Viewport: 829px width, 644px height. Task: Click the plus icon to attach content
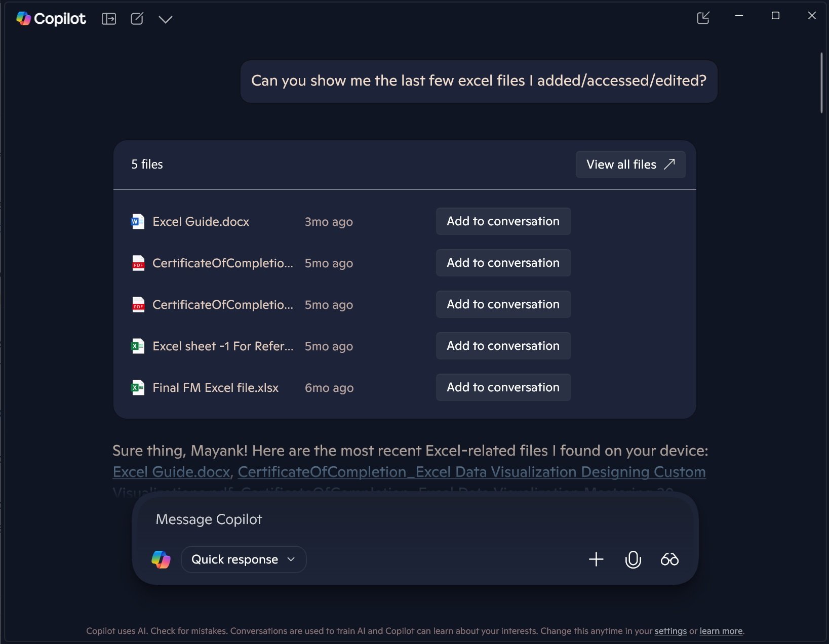click(596, 559)
